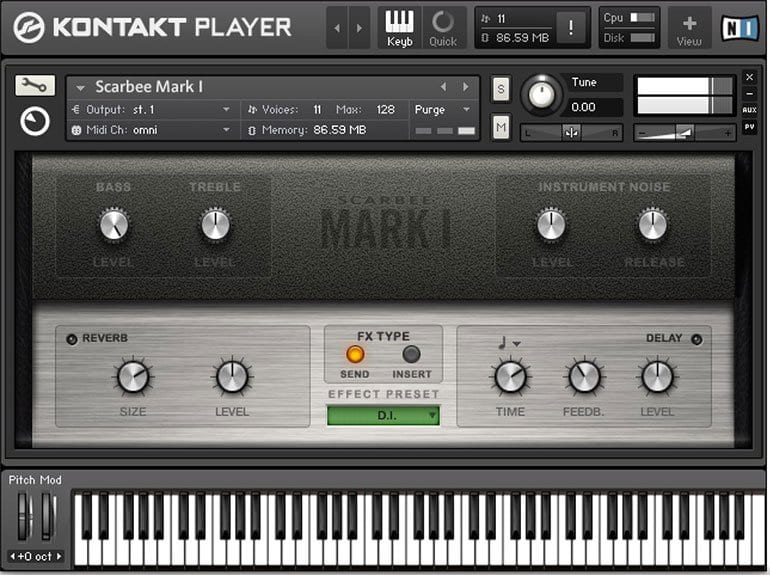
Task: Click the Delay Level knob
Action: tap(657, 377)
